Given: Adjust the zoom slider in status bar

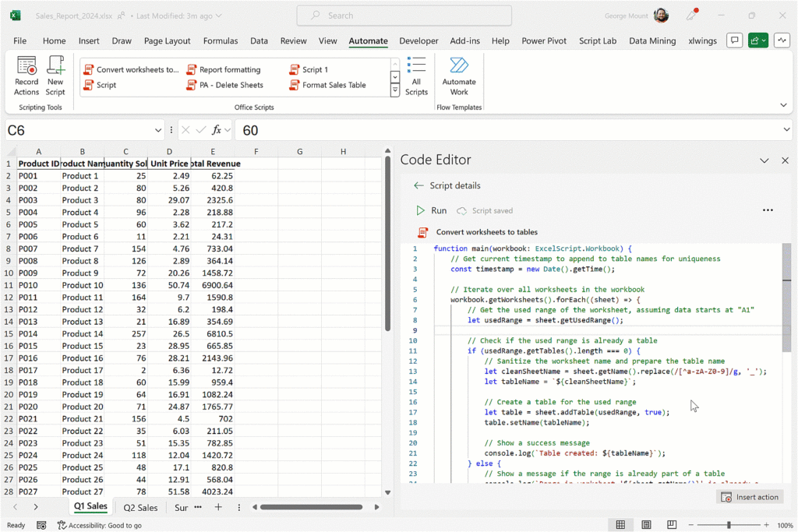Looking at the screenshot, I should (x=729, y=526).
